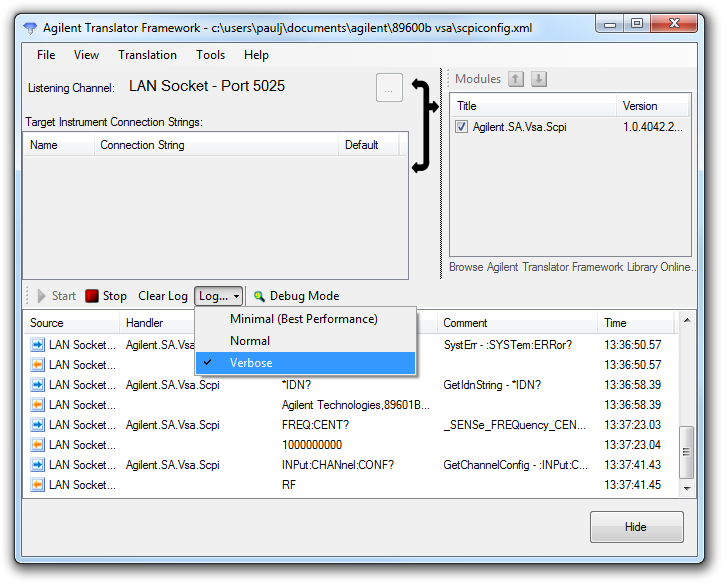Click outgoing arrow icon of second 13:36:50.57 row
The height and width of the screenshot is (588, 728).
(x=38, y=365)
